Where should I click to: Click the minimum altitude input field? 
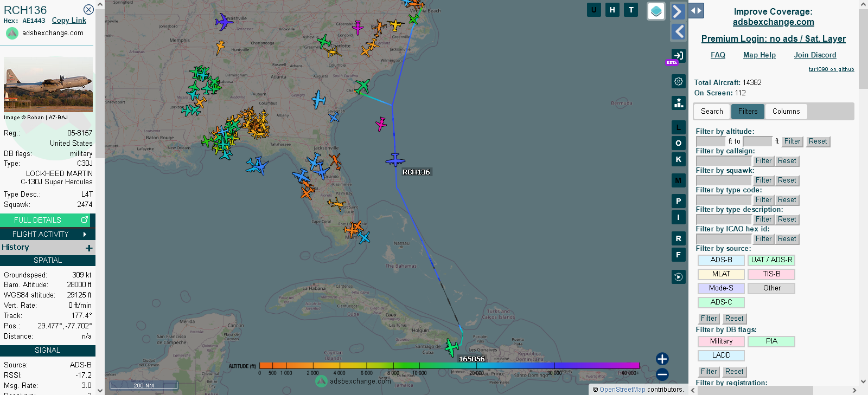(x=711, y=141)
